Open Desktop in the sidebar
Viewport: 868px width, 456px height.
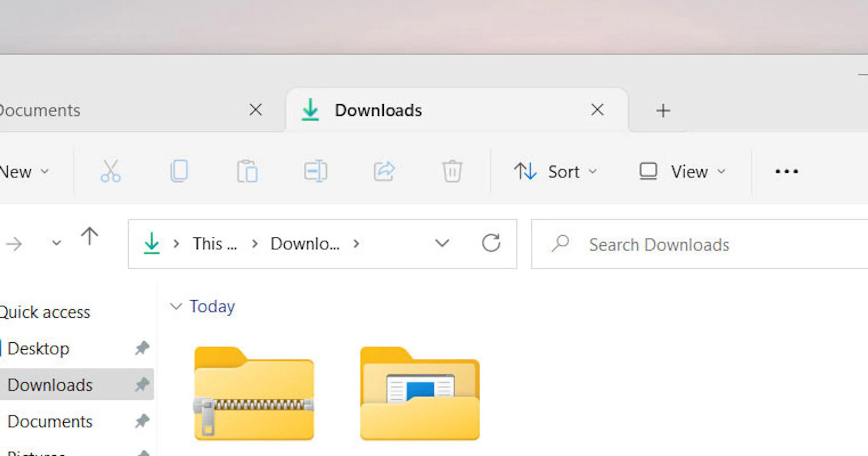click(x=38, y=349)
